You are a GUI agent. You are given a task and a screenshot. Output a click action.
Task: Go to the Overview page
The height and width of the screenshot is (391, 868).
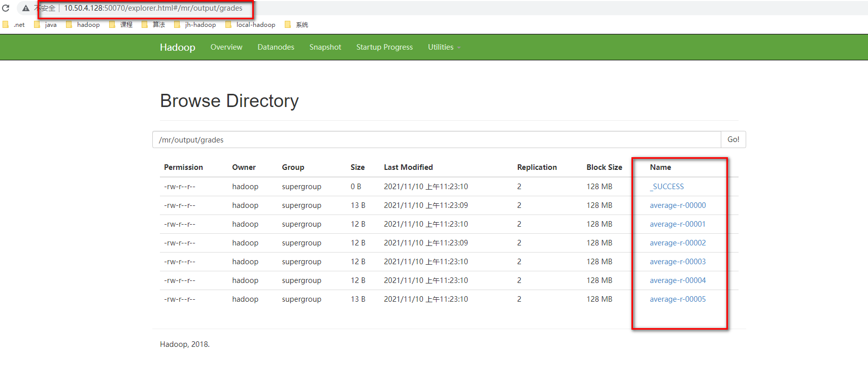[x=226, y=47]
